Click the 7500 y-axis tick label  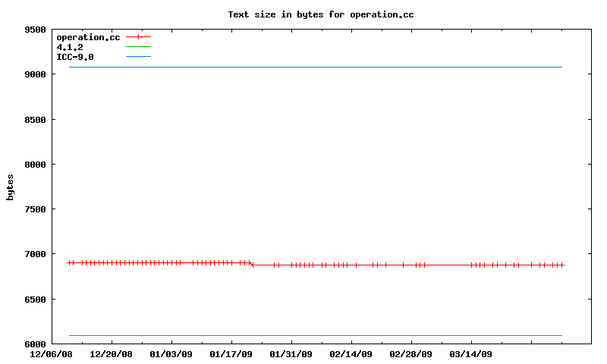(36, 209)
